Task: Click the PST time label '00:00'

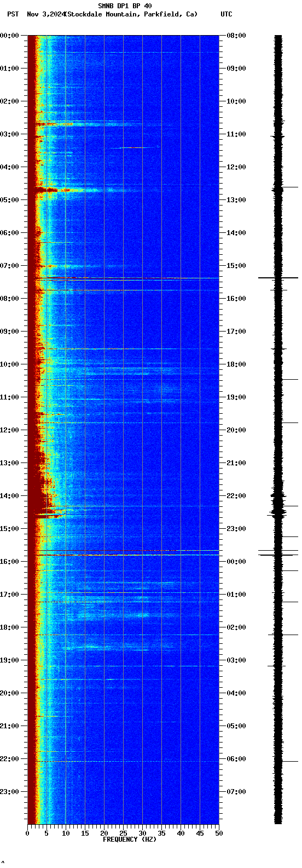Action: (x=9, y=36)
